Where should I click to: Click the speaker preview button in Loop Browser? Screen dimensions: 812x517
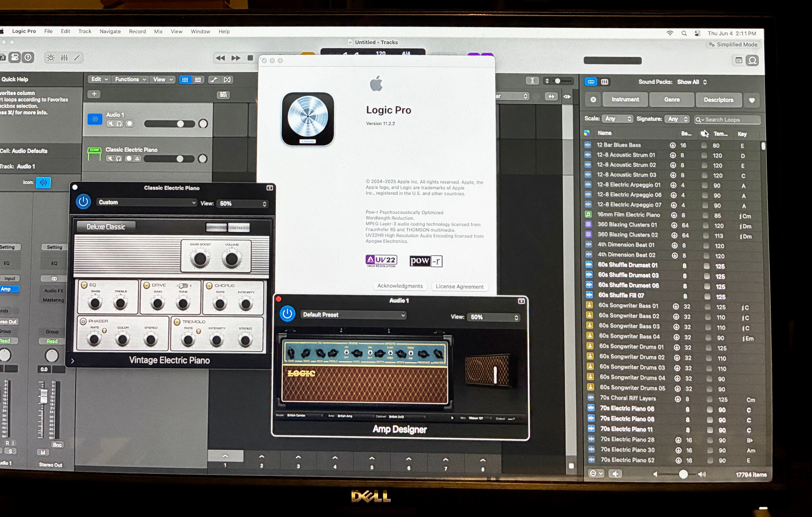(x=615, y=474)
